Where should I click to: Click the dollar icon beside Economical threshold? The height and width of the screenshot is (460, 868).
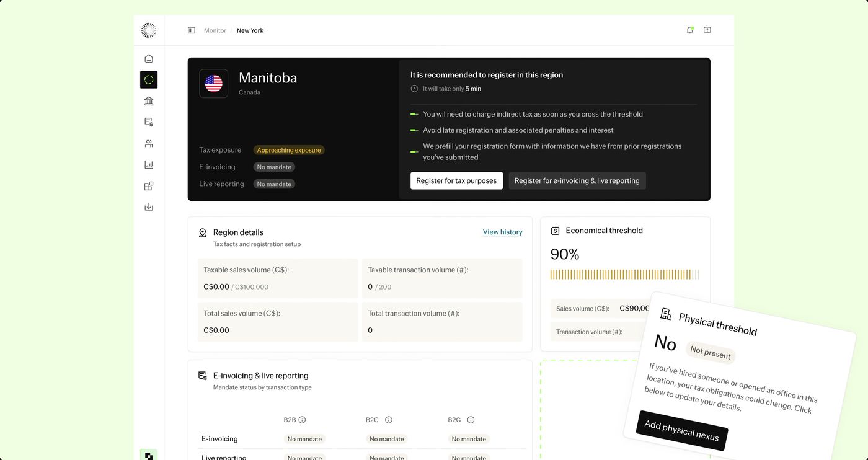(555, 231)
